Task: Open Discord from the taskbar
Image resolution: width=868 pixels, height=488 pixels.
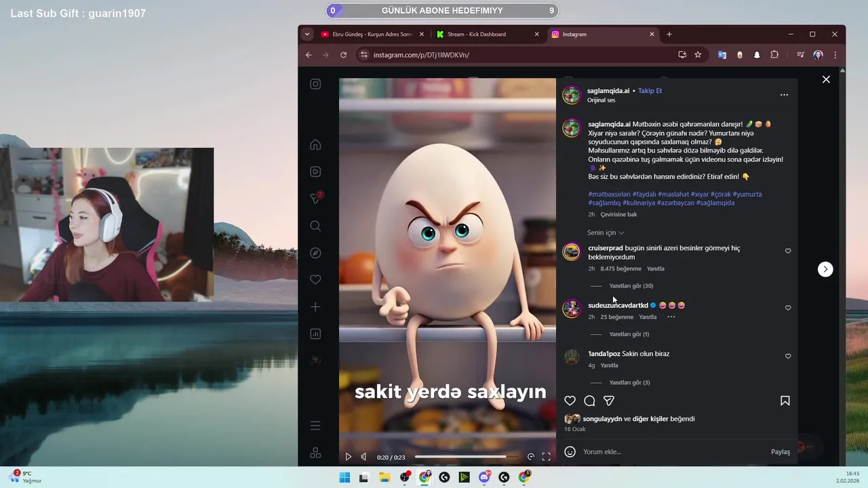Action: tap(486, 477)
